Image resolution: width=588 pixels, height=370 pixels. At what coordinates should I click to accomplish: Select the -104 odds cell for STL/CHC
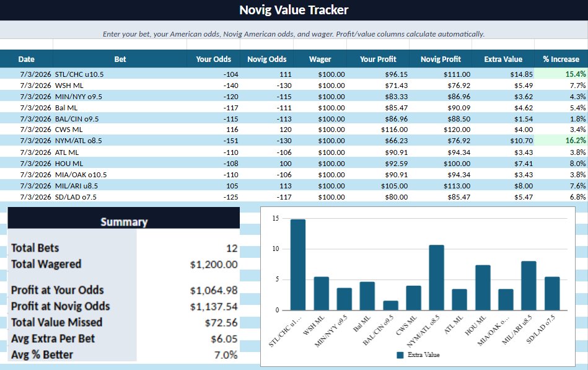[x=213, y=74]
